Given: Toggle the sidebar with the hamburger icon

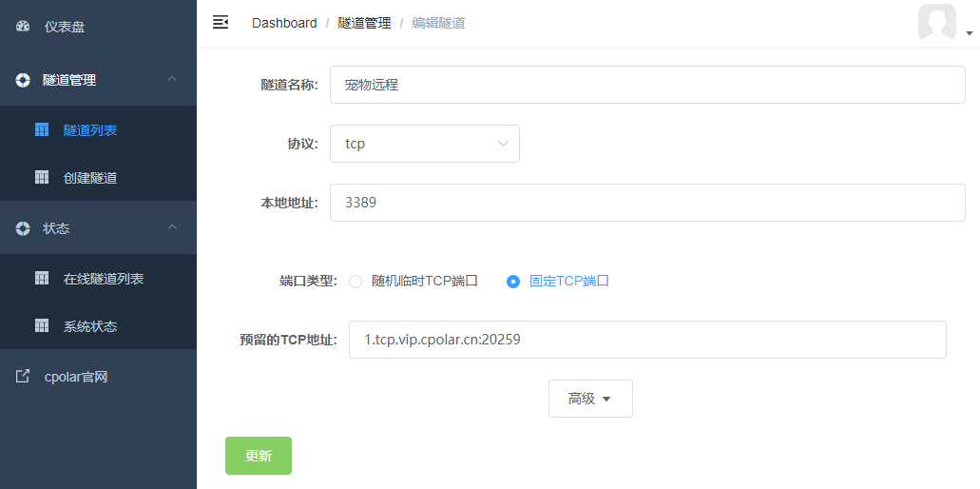Looking at the screenshot, I should tap(221, 23).
